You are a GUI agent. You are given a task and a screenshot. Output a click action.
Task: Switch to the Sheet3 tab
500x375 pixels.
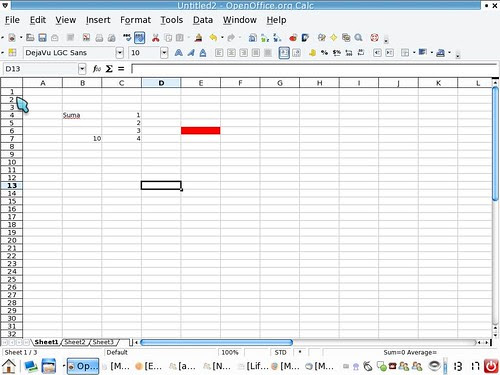(x=103, y=342)
